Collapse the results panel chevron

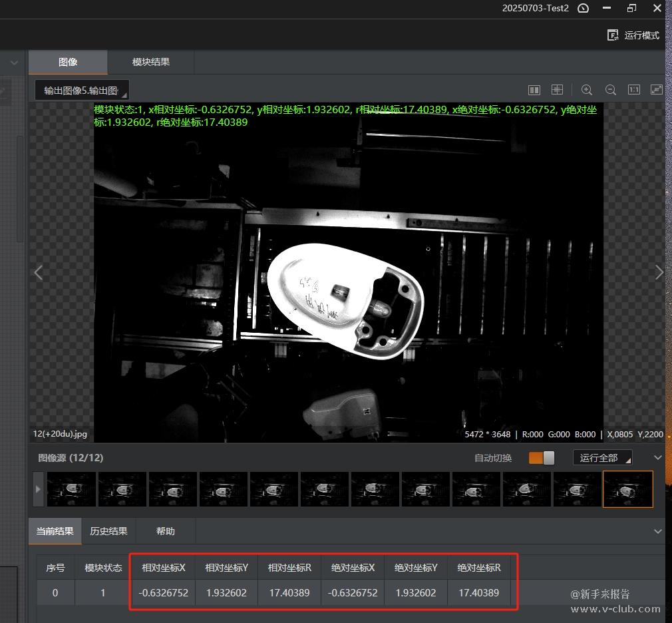[x=658, y=531]
